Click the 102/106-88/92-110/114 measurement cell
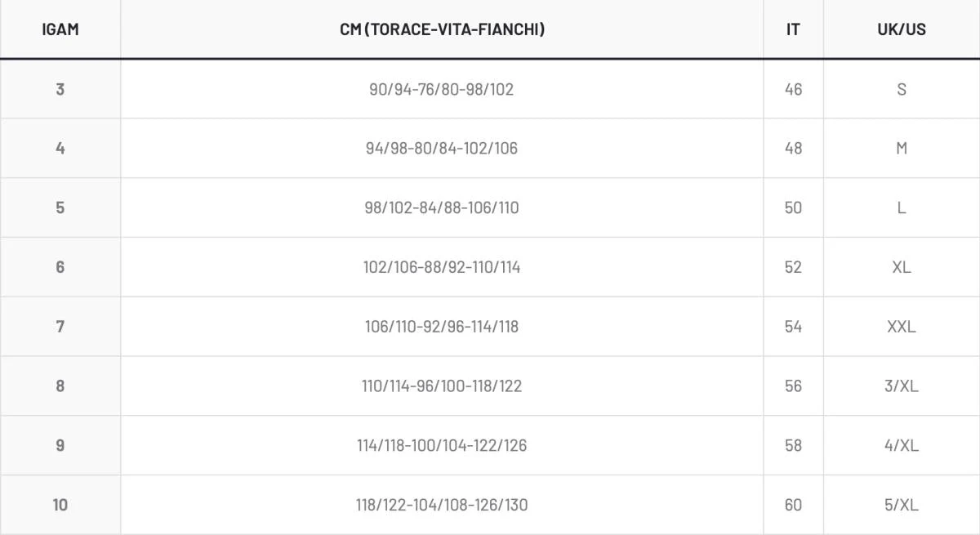980x535 pixels. coord(442,267)
